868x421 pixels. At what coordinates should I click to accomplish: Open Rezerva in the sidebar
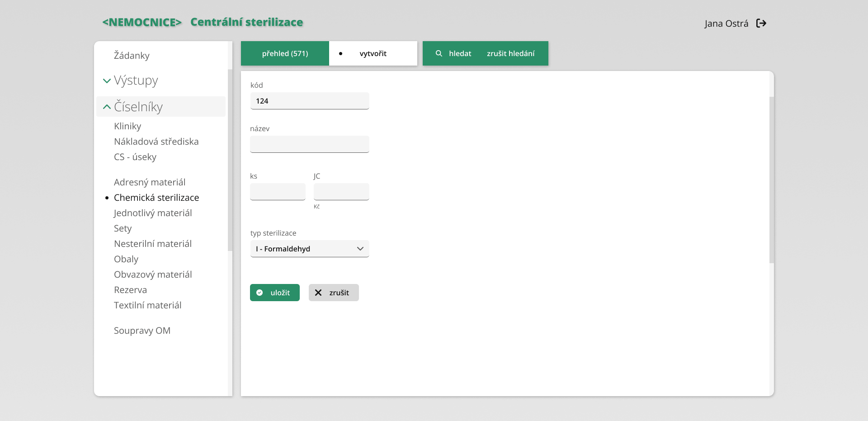click(131, 290)
